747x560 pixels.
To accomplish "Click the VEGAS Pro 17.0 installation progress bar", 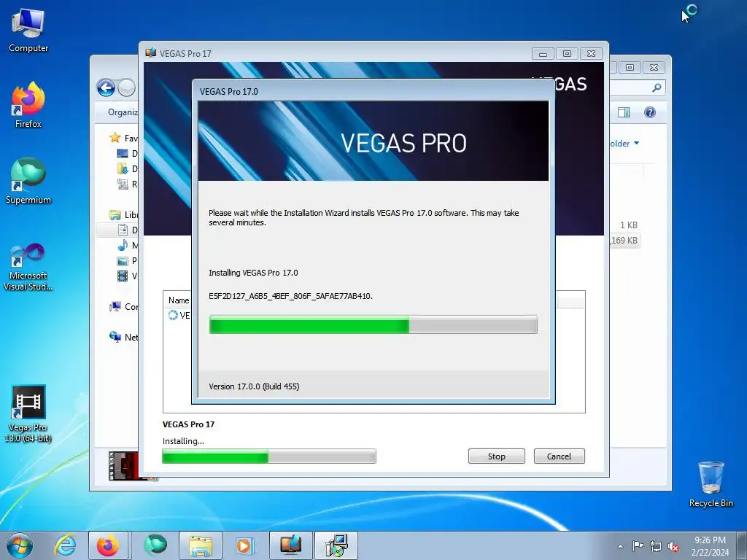I will [x=373, y=324].
